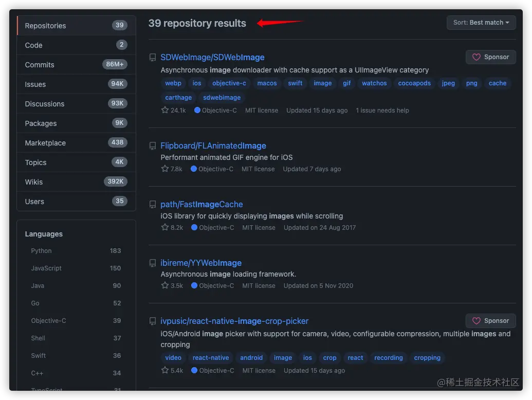Image resolution: width=532 pixels, height=400 pixels.
Task: Click the gif topic tag
Action: (346, 83)
